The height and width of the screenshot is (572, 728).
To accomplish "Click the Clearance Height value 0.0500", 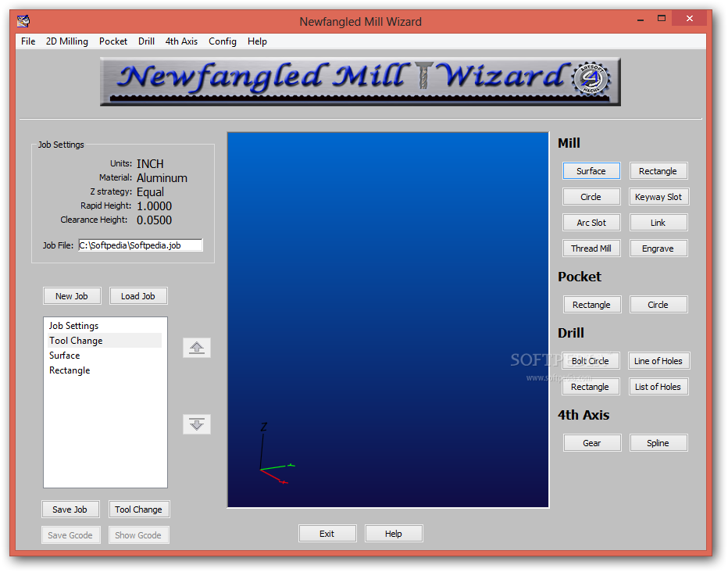I will coord(154,220).
